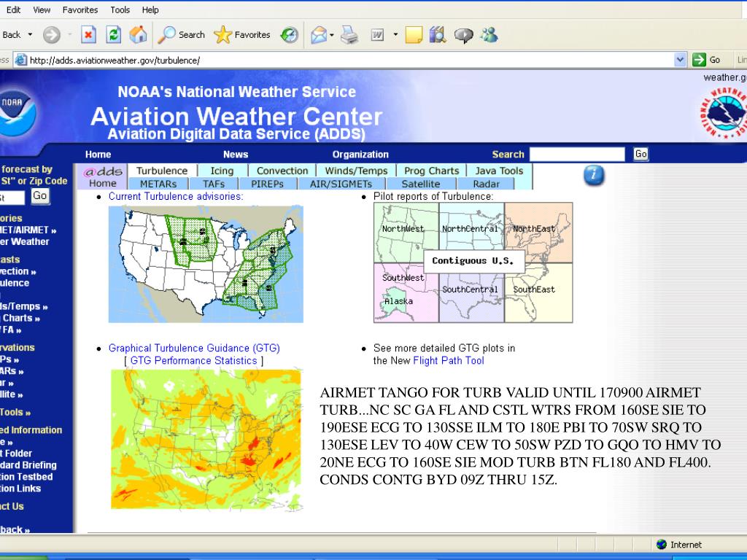
Task: Open the Search pane in the toolbar
Action: (181, 35)
